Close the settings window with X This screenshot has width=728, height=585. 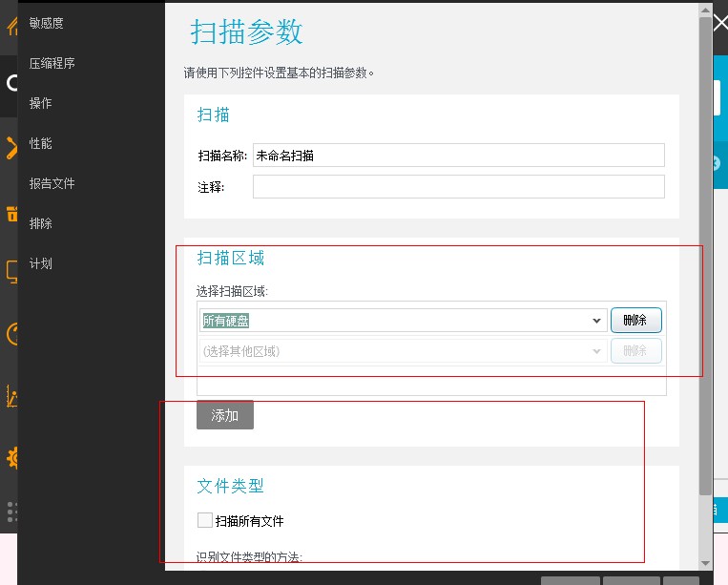(x=720, y=23)
